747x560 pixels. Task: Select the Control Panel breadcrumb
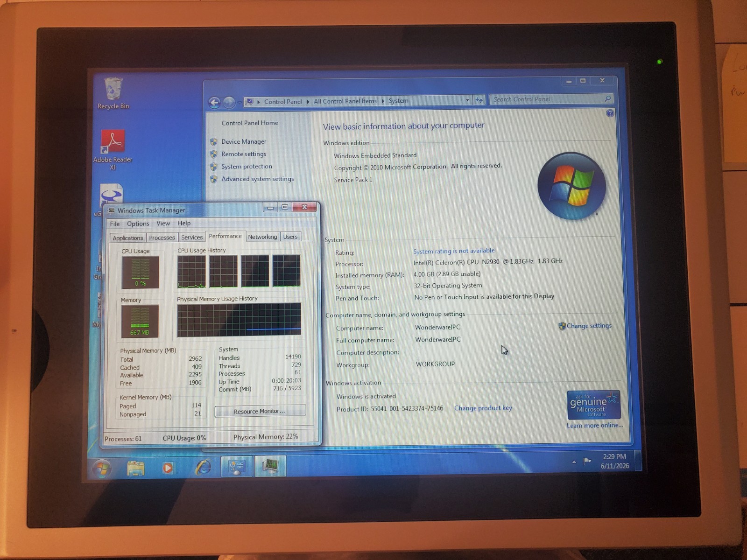(282, 101)
